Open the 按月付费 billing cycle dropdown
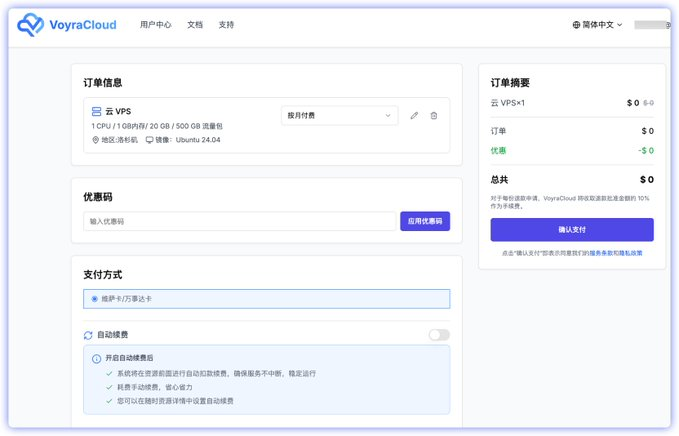 [x=339, y=116]
